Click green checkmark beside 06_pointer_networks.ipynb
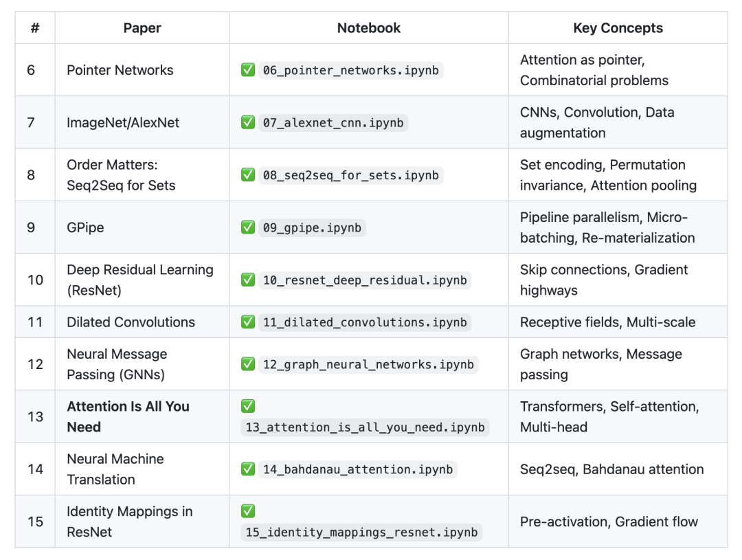The height and width of the screenshot is (560, 742). [248, 70]
